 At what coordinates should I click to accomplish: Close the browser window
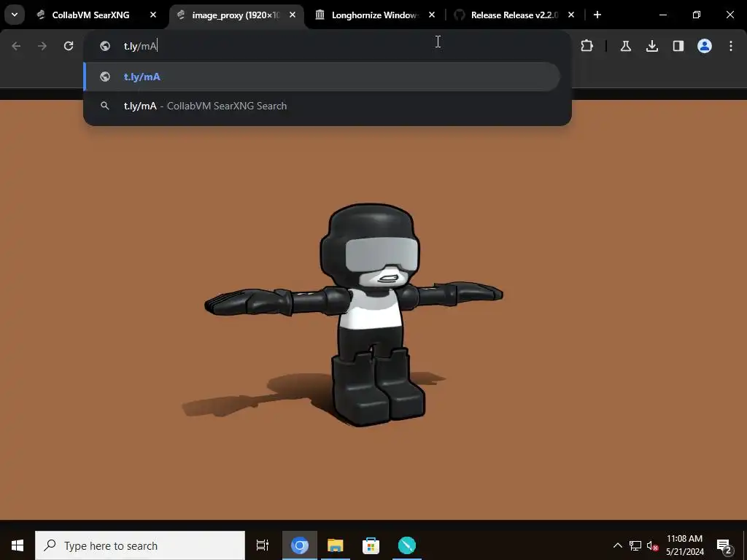click(729, 15)
